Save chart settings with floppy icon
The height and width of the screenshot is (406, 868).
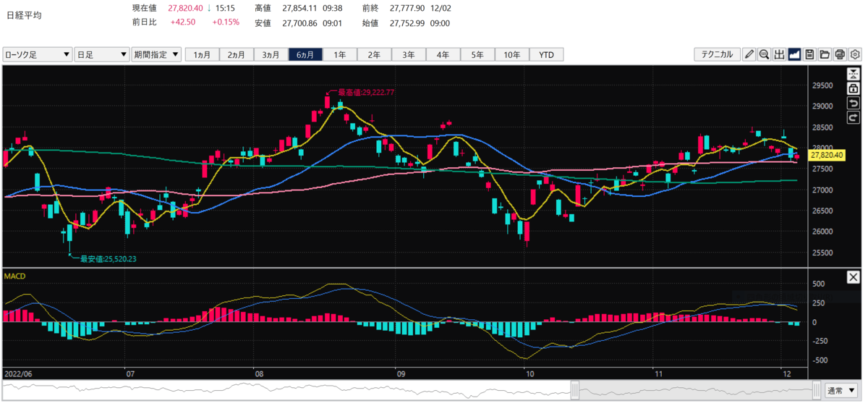[x=809, y=54]
